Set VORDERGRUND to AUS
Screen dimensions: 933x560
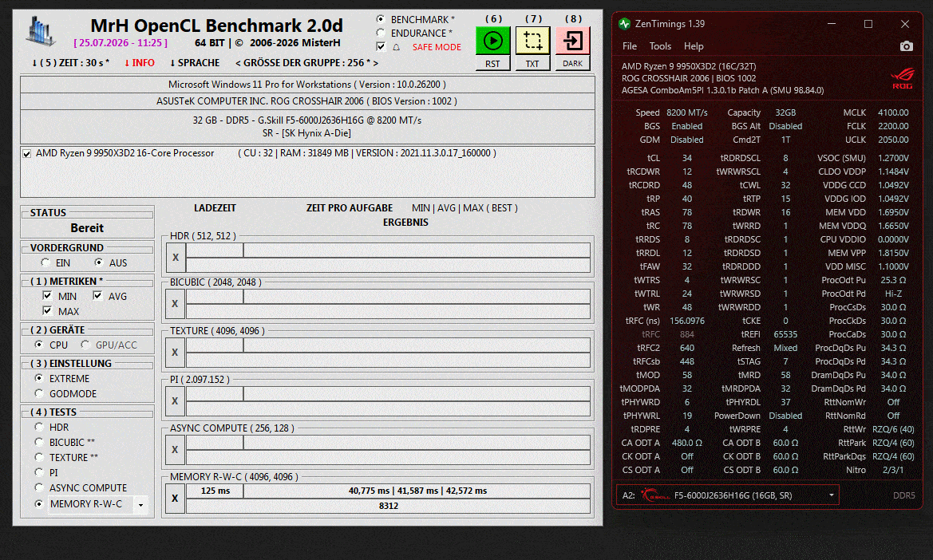[99, 262]
